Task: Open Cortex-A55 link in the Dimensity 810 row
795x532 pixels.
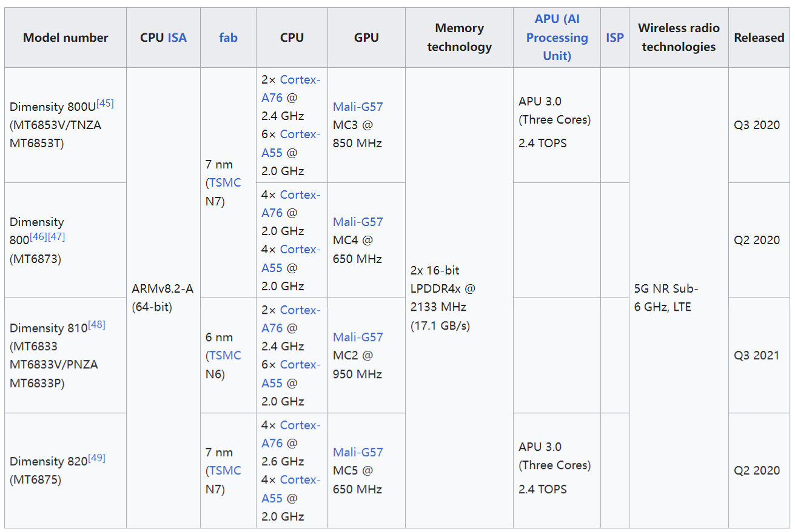Action: pyautogui.click(x=291, y=373)
